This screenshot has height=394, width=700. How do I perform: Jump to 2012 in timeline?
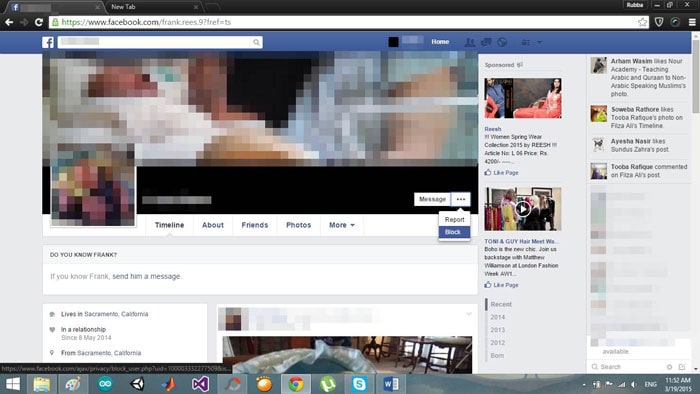[498, 343]
